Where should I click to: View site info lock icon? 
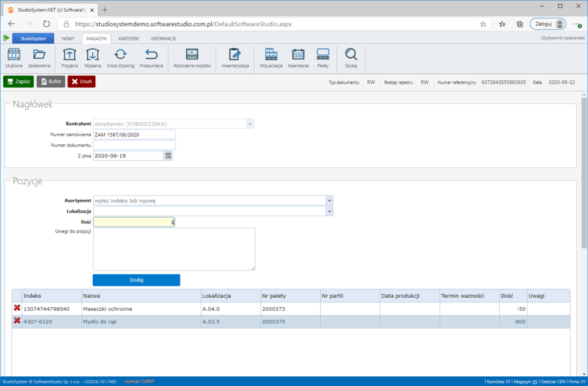coord(67,24)
